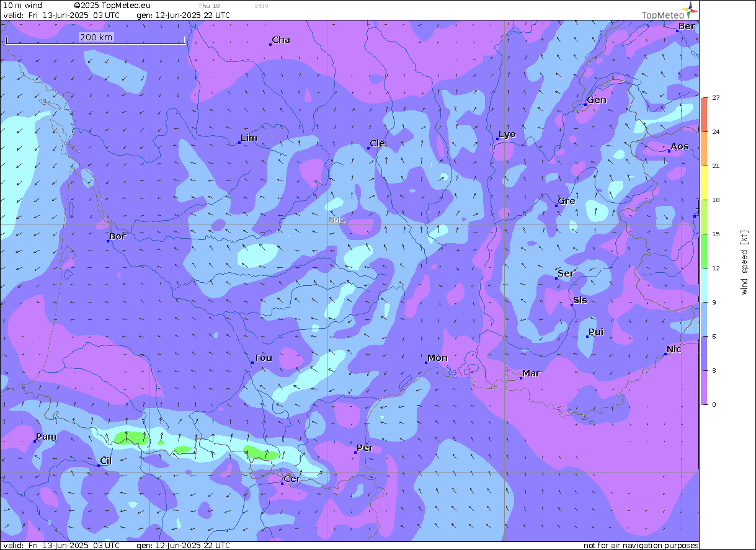Select the Cil city label
Screen dimensions: 756x550
tap(106, 461)
